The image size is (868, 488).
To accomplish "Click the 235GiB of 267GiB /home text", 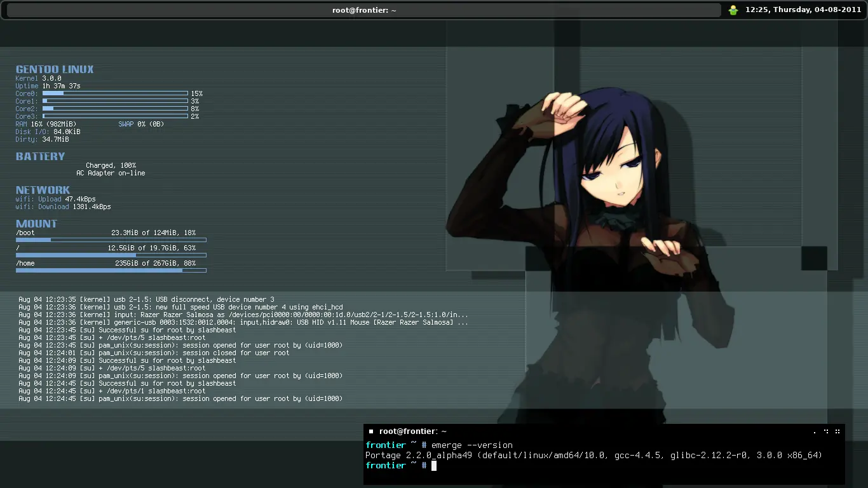I will (x=156, y=263).
